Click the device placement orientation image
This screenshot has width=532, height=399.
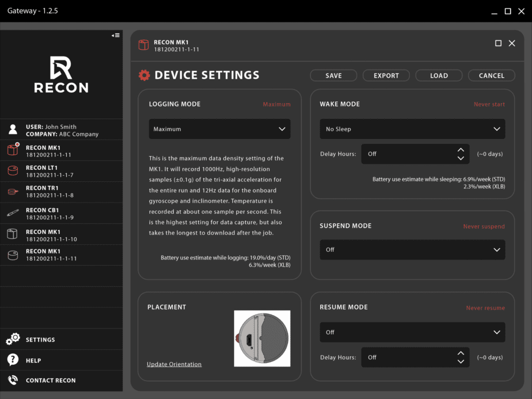[x=262, y=339]
